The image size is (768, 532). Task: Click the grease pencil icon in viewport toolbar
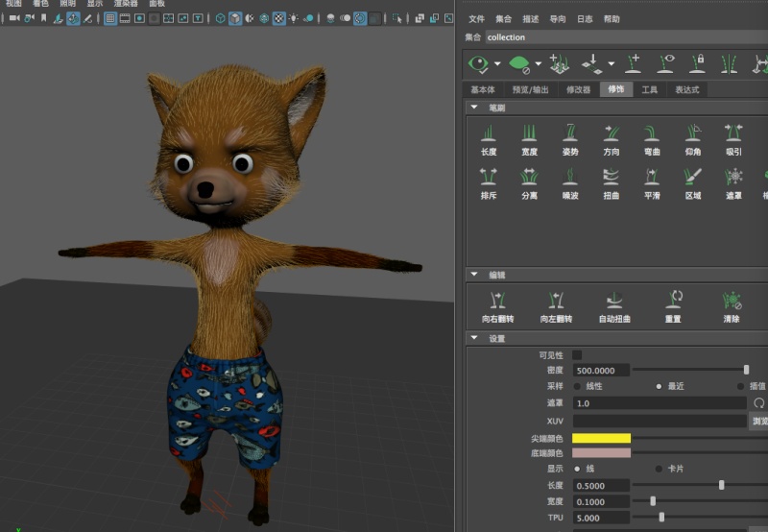87,18
